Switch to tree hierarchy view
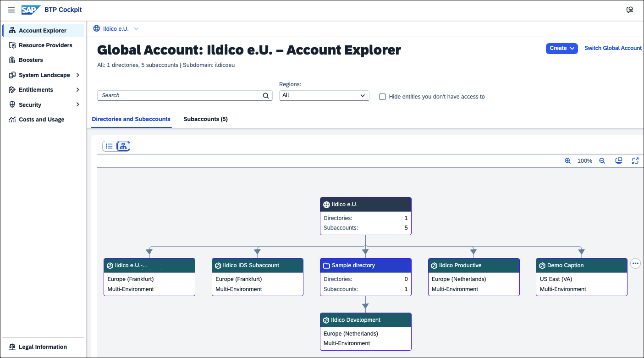 [123, 146]
